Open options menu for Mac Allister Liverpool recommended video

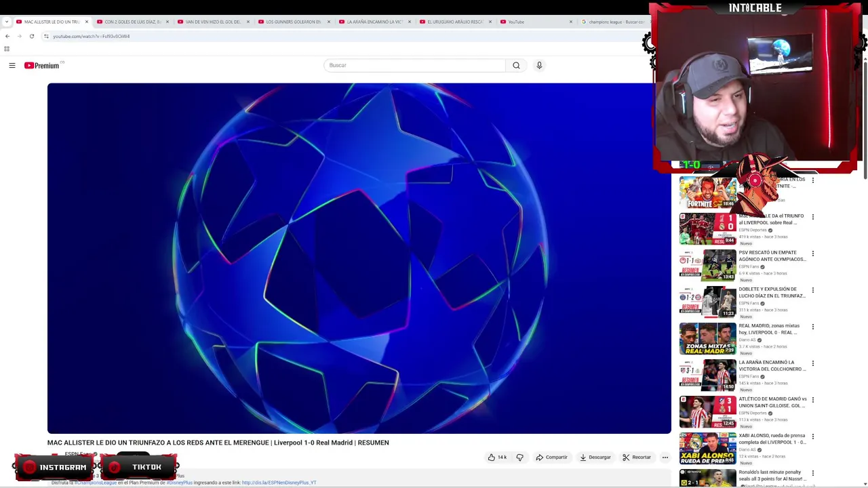point(813,217)
